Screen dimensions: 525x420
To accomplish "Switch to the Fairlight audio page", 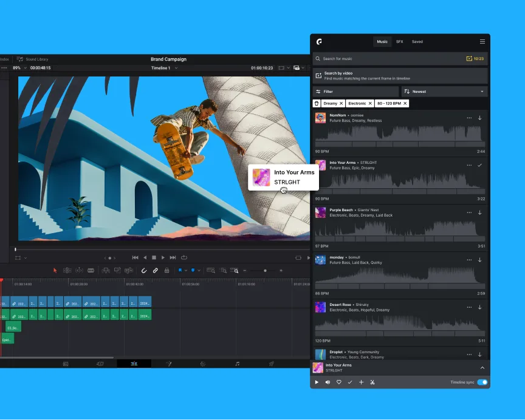I will (238, 364).
